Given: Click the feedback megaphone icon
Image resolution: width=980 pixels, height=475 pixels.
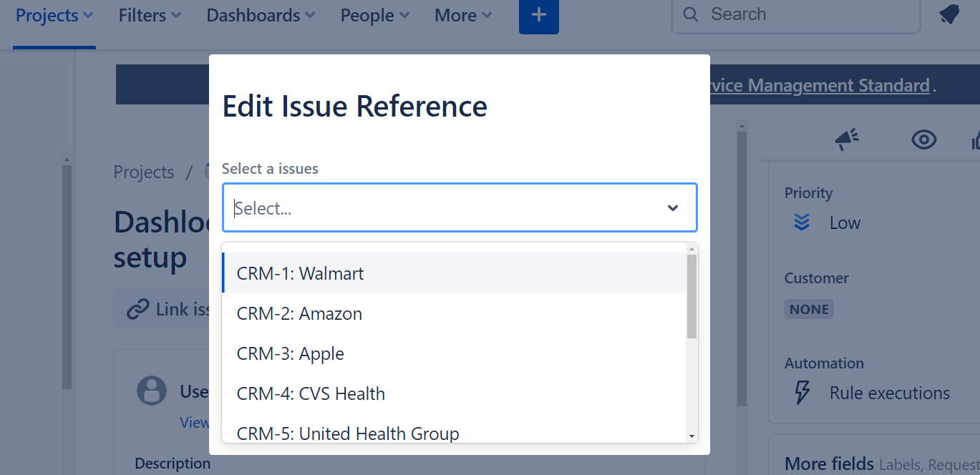Looking at the screenshot, I should click(x=847, y=139).
